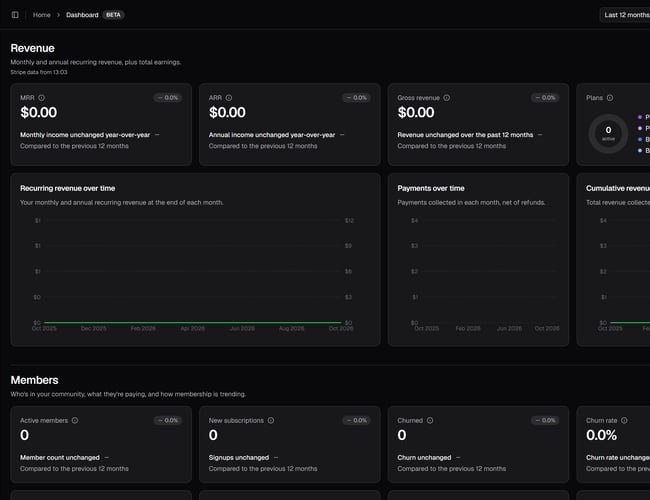Click the MRR 0.0% change badge
Image resolution: width=650 pixels, height=500 pixels.
168,98
